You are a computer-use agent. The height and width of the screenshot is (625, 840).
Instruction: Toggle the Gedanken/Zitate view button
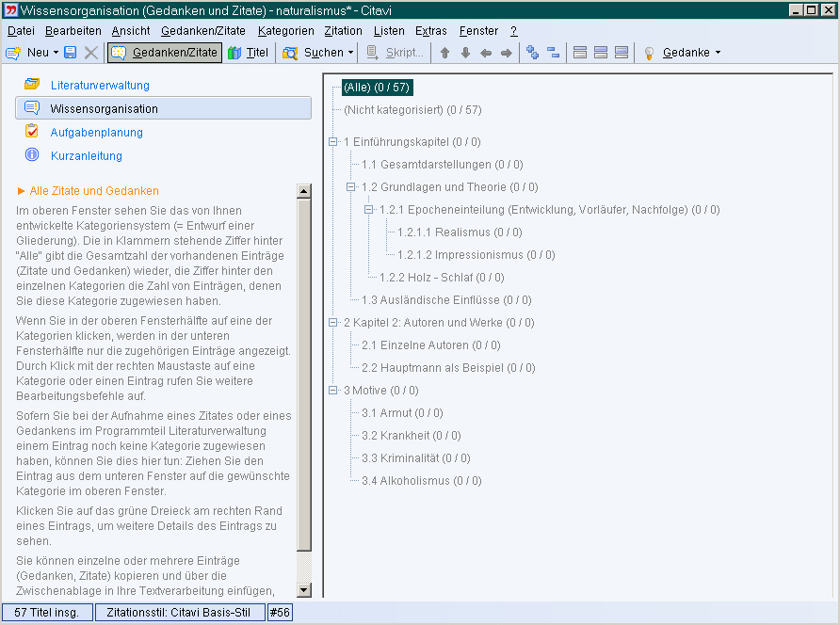[166, 53]
